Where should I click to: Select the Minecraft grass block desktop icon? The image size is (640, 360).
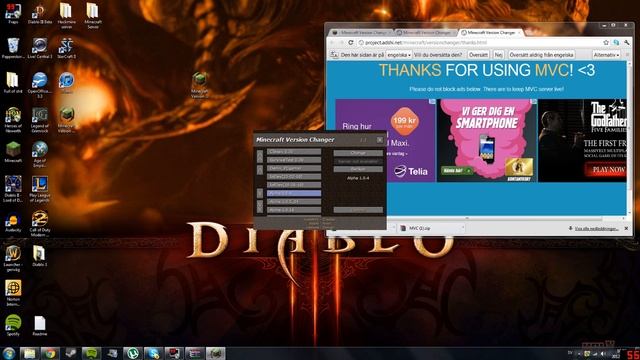click(13, 152)
